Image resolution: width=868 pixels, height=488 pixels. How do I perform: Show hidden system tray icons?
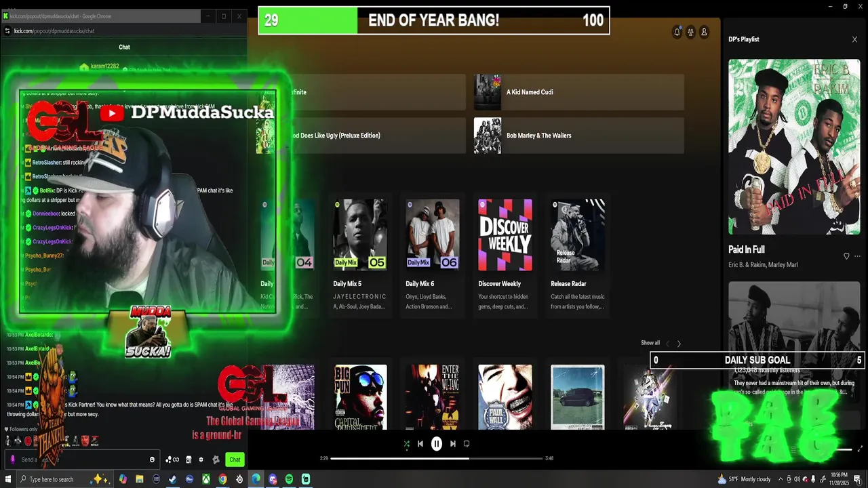(781, 479)
